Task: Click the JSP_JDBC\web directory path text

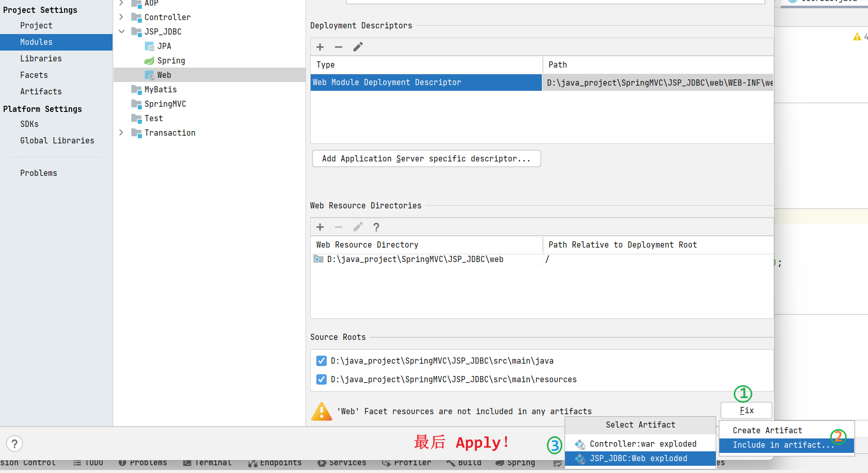Action: click(x=415, y=259)
